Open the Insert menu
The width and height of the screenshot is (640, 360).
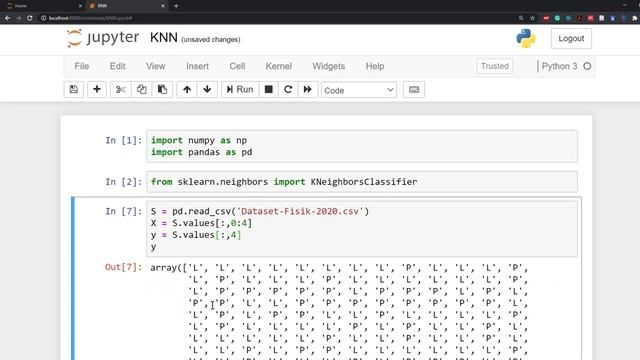(198, 66)
